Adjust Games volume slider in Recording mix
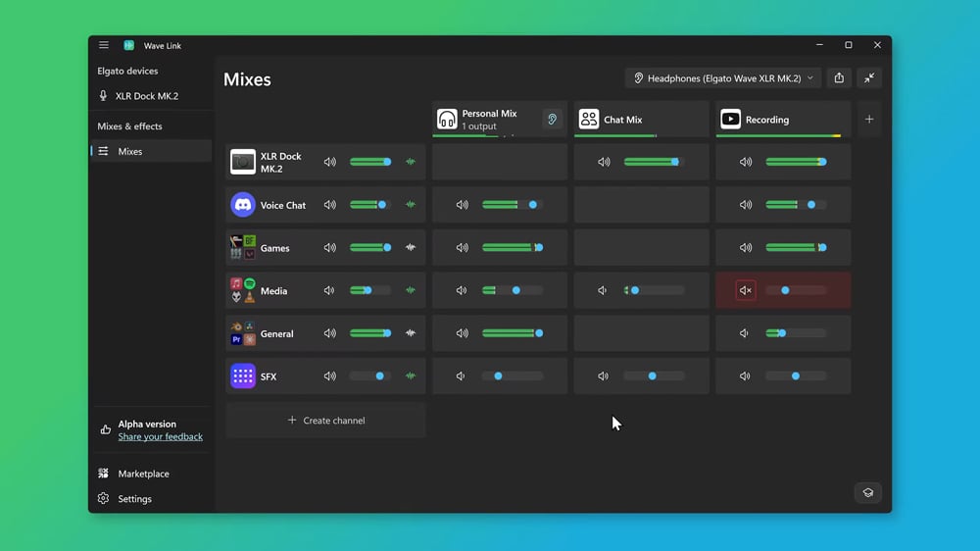Viewport: 980px width, 551px height. 796,248
